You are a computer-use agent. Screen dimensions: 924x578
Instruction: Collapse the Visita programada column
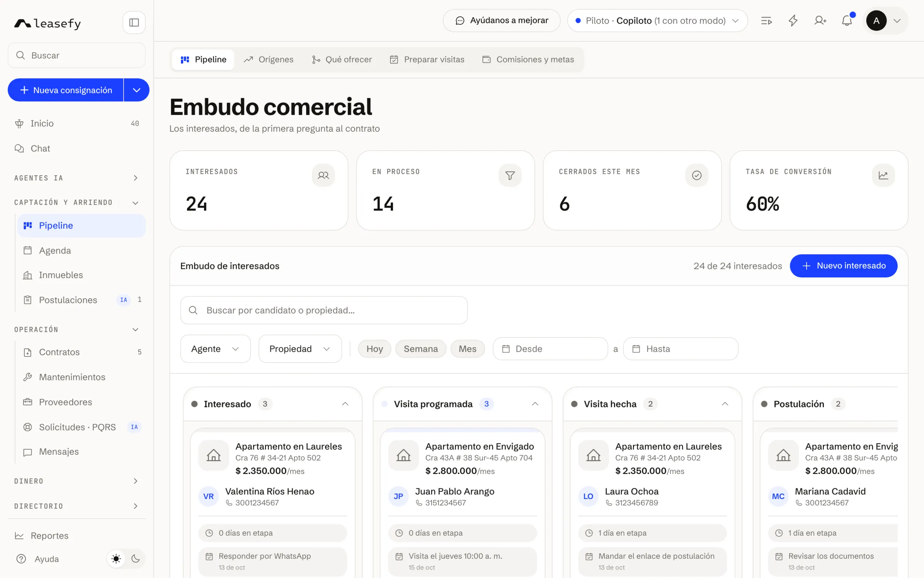point(535,404)
